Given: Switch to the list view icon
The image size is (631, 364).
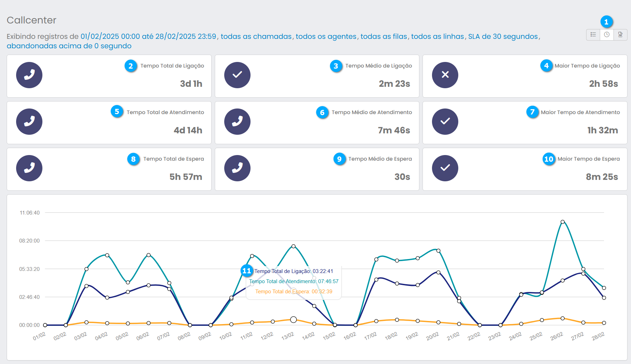Looking at the screenshot, I should click(593, 35).
